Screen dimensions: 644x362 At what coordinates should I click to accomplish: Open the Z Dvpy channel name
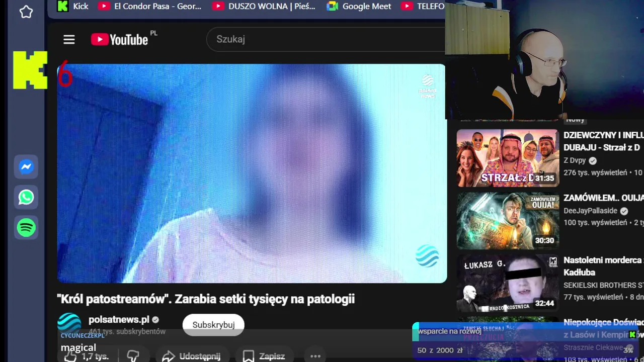tap(575, 161)
